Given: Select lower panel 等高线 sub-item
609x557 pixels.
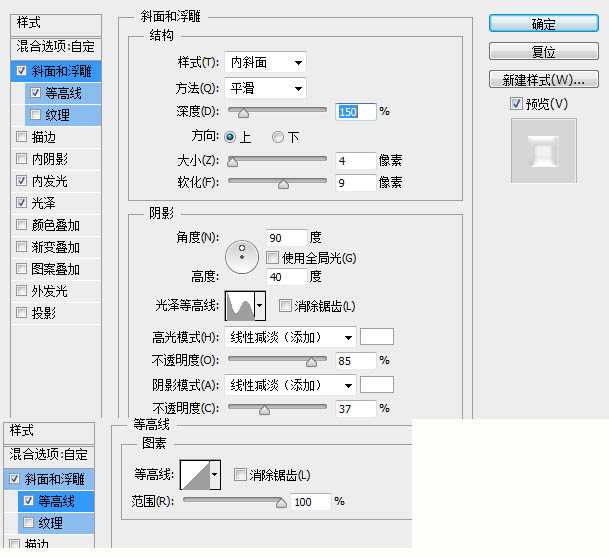Looking at the screenshot, I should coord(56,501).
